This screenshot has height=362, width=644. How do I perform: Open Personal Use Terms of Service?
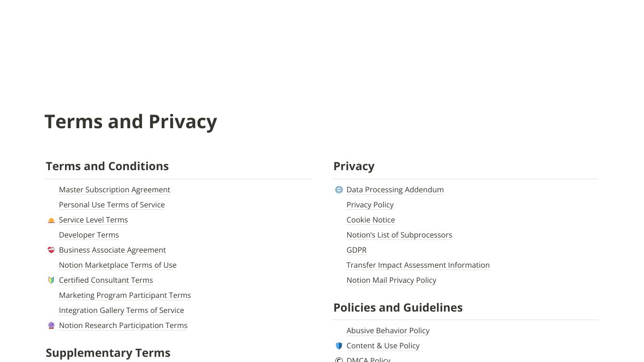(112, 205)
